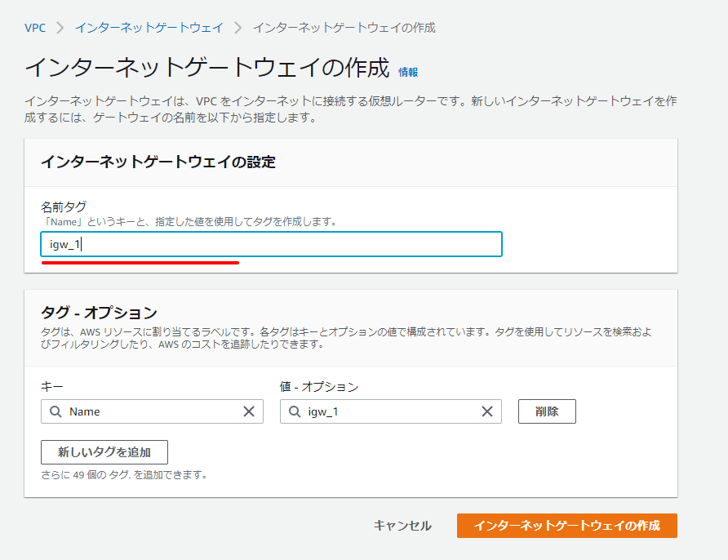Click the インターネットゲートウェイの設定 heading
This screenshot has width=728, height=560.
[x=158, y=162]
